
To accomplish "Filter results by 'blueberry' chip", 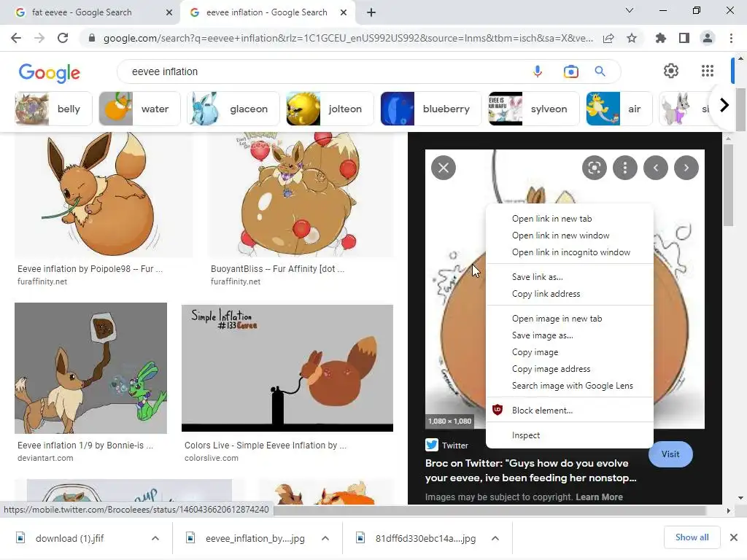I will [x=430, y=109].
